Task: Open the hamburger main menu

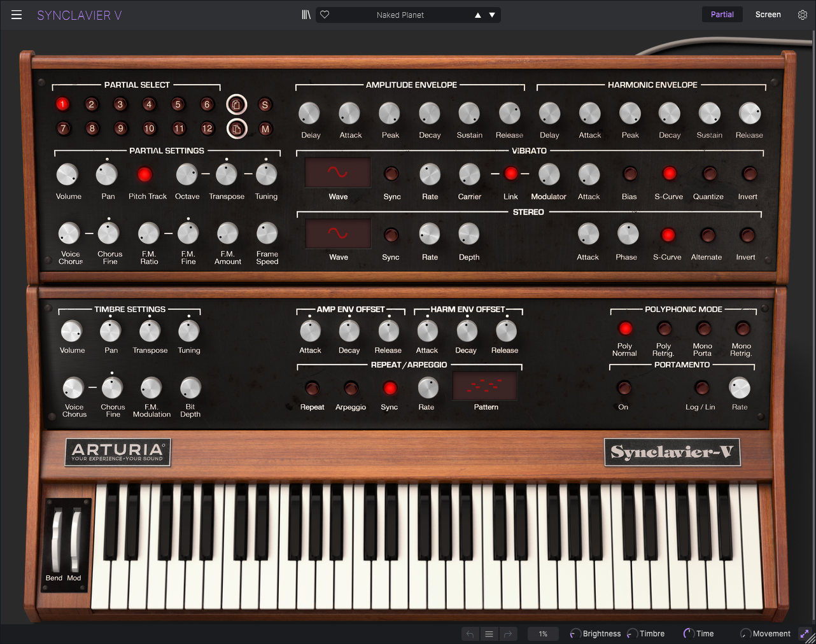Action: (17, 15)
